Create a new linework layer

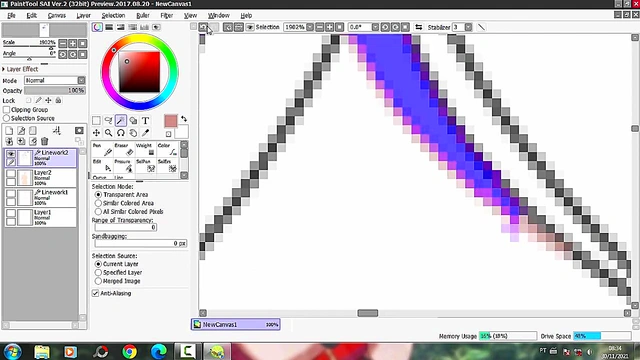coord(21,131)
